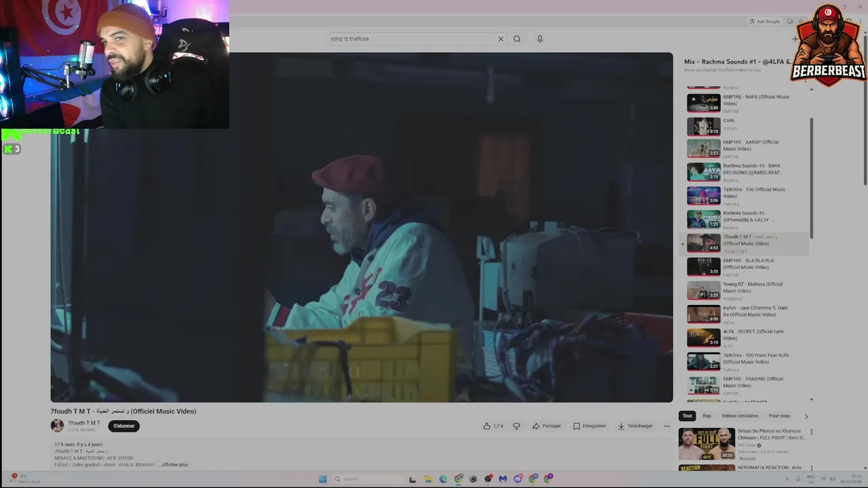The width and height of the screenshot is (868, 488).
Task: Clear the YouTube search box with X
Action: (x=500, y=39)
